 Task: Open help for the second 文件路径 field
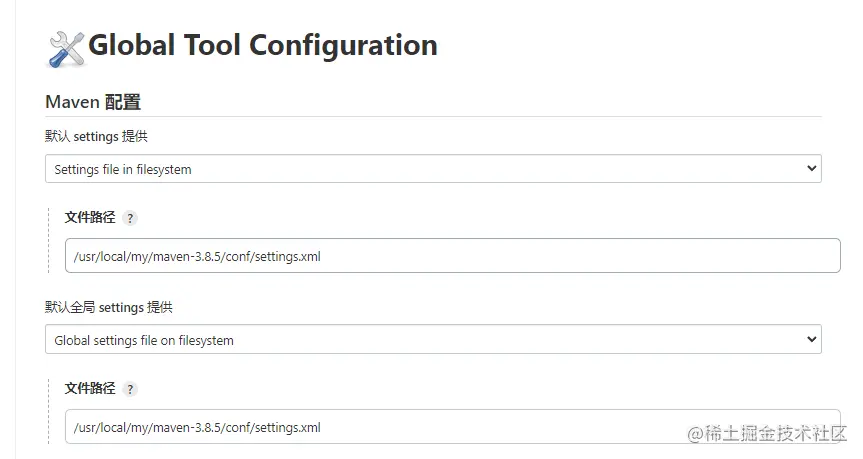[130, 389]
